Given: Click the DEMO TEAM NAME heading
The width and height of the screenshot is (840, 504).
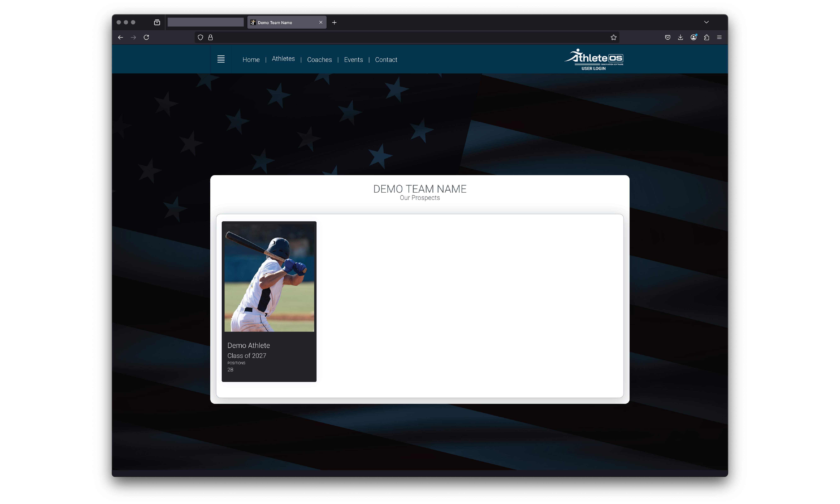Looking at the screenshot, I should (420, 189).
